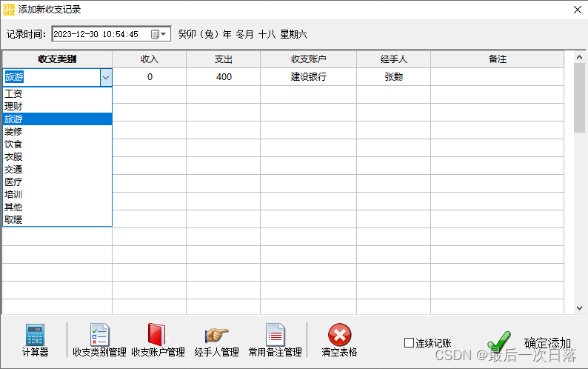Click the empty 备注 cell in first row
Image resolution: width=588 pixels, height=369 pixels.
click(x=497, y=77)
